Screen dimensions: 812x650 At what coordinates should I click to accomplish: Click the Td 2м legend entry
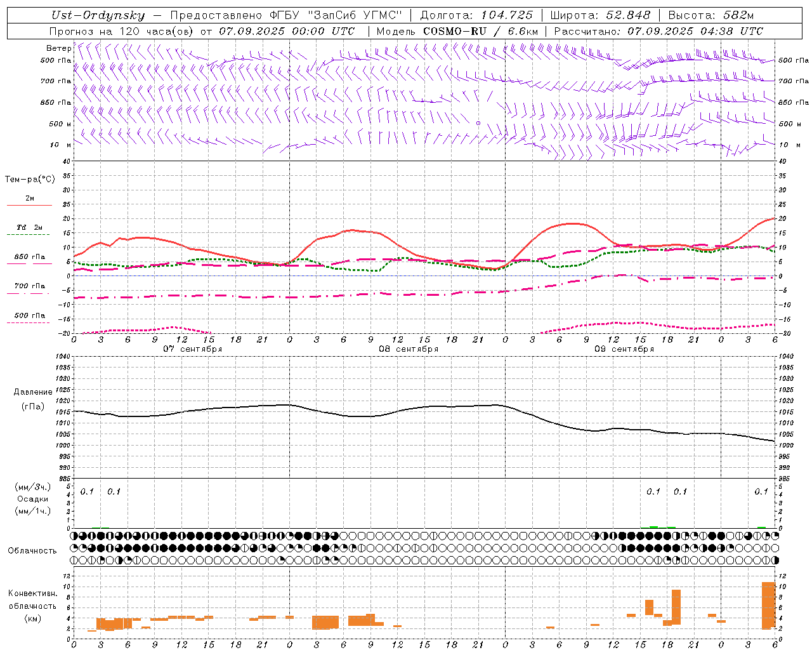(x=29, y=227)
